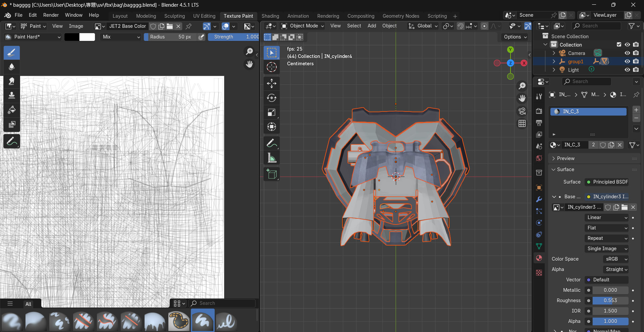Switch viewport to orthographic grid view
The height and width of the screenshot is (332, 644).
click(x=522, y=124)
